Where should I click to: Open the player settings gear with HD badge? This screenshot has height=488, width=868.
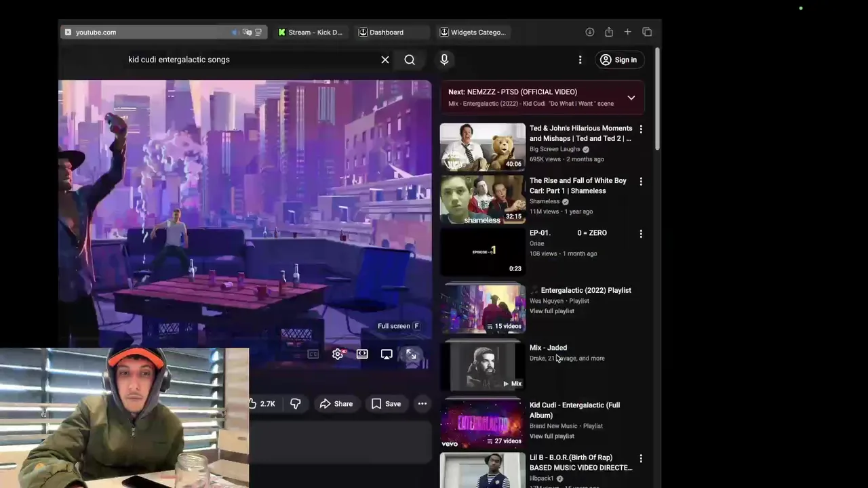(338, 354)
